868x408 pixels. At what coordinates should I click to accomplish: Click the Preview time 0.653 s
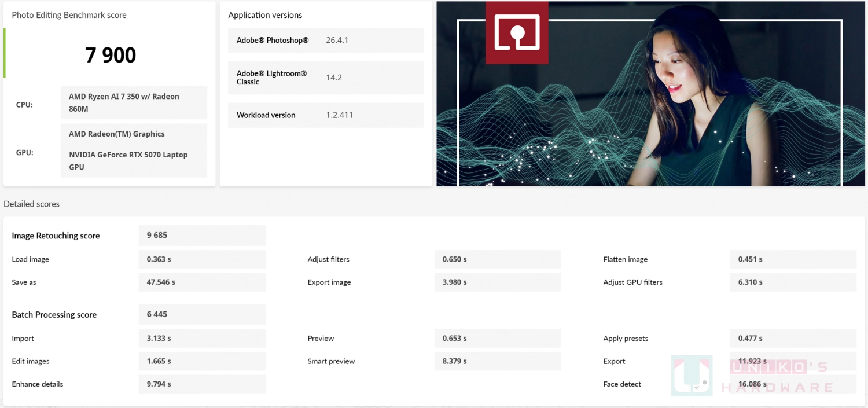[498, 339]
